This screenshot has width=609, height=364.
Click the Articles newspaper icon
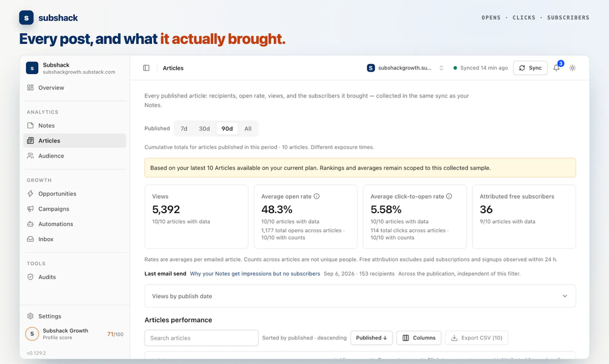[30, 141]
